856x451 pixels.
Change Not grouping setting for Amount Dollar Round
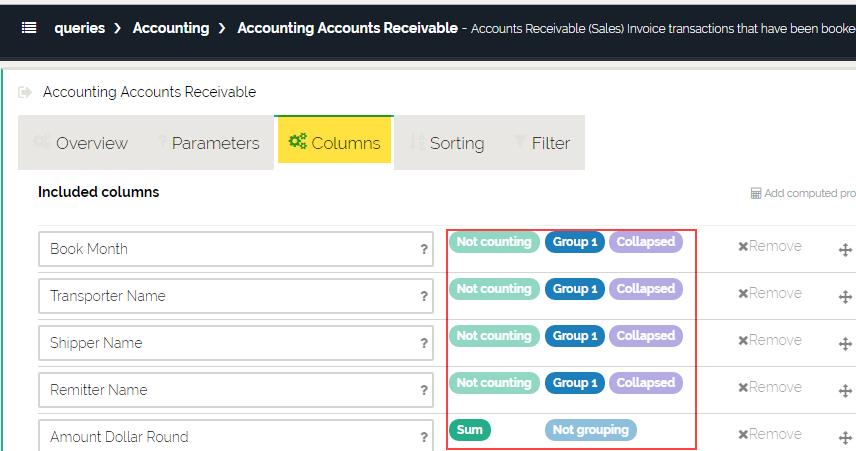[590, 430]
